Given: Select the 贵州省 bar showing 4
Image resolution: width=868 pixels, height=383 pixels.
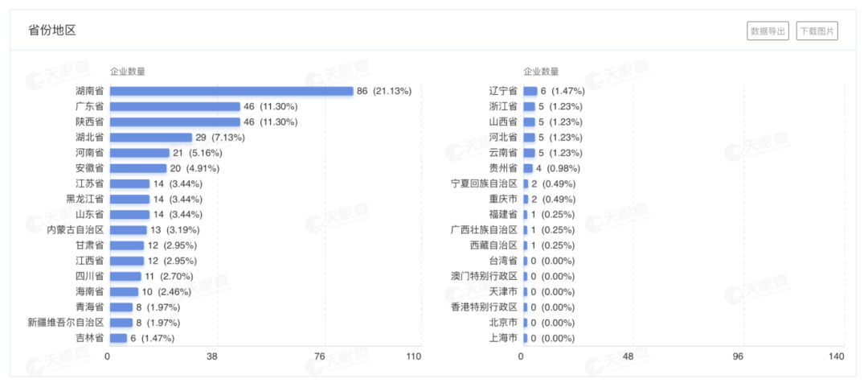Looking at the screenshot, I should [527, 168].
